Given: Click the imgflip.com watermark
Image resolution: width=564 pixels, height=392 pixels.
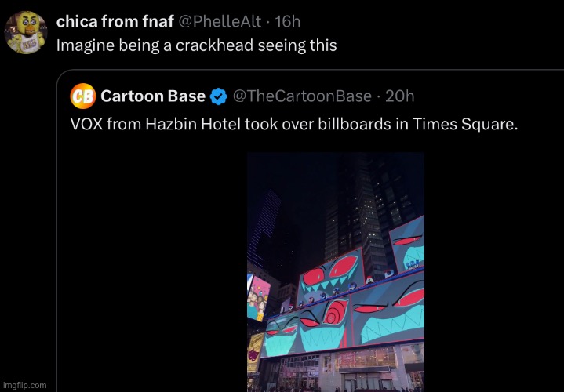Looking at the screenshot, I should coord(24,385).
